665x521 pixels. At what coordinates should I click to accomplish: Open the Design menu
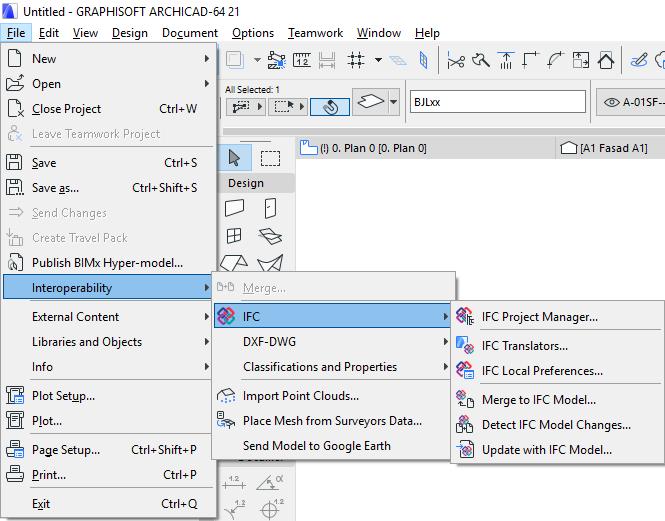130,33
